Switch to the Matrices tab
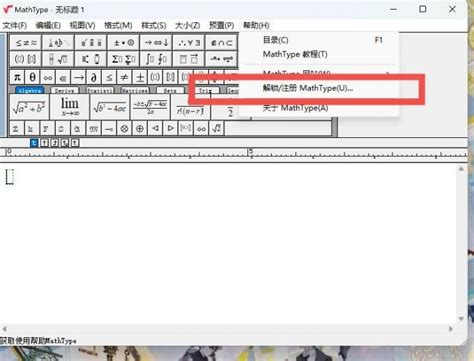Screen dimensions: 474x361 pyautogui.click(x=135, y=90)
